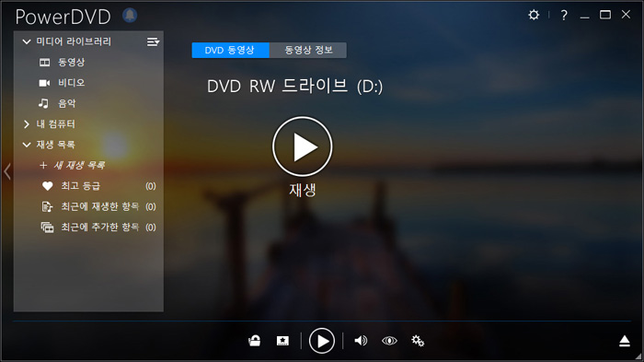Collapse the 미디어 라이브러리 section

(x=27, y=41)
